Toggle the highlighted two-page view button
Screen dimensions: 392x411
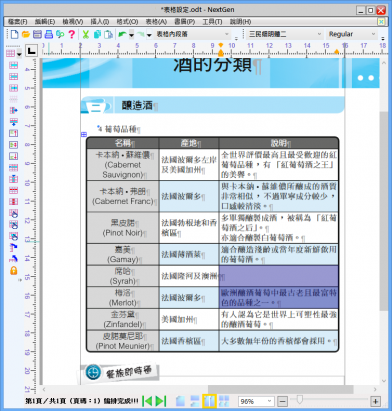[x=209, y=401]
